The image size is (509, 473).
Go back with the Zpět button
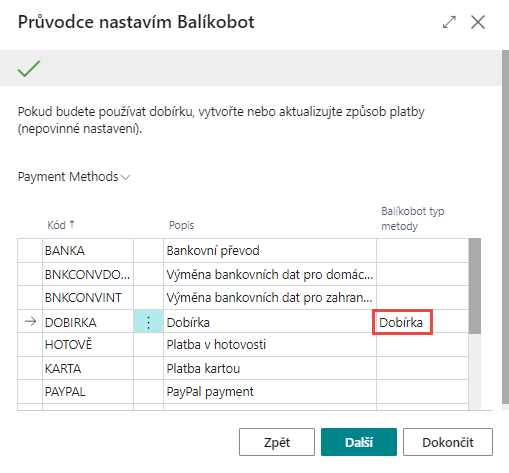[x=277, y=442]
